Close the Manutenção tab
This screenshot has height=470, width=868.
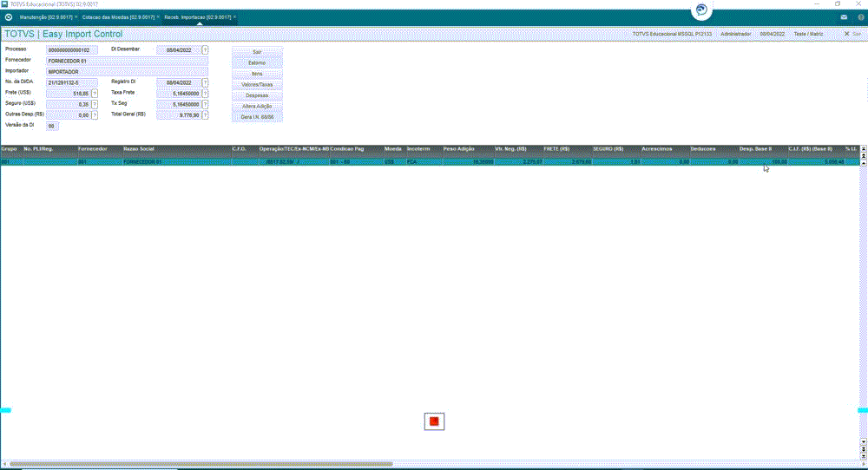(x=76, y=17)
